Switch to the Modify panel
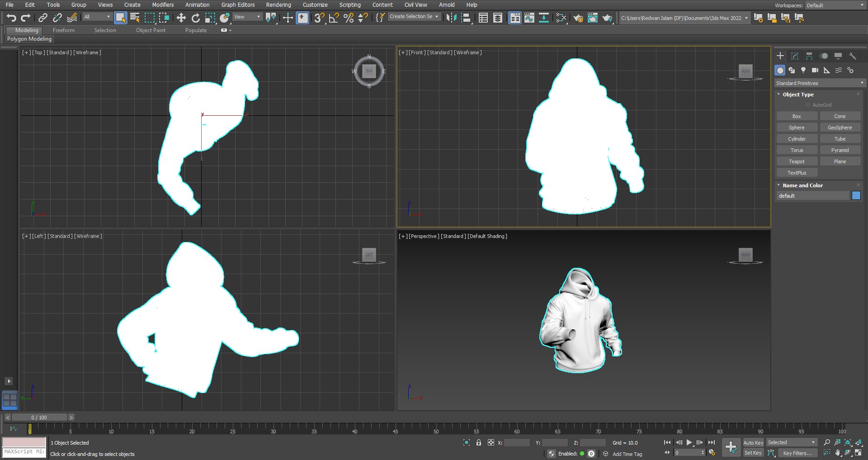 pyautogui.click(x=795, y=56)
